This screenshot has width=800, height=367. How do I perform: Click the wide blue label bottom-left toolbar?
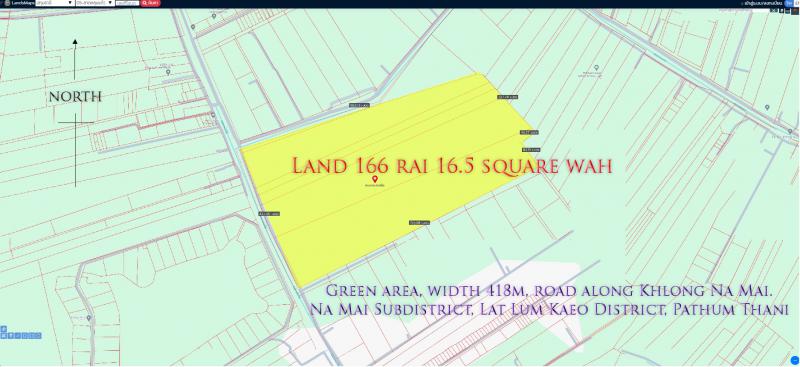tap(31, 335)
